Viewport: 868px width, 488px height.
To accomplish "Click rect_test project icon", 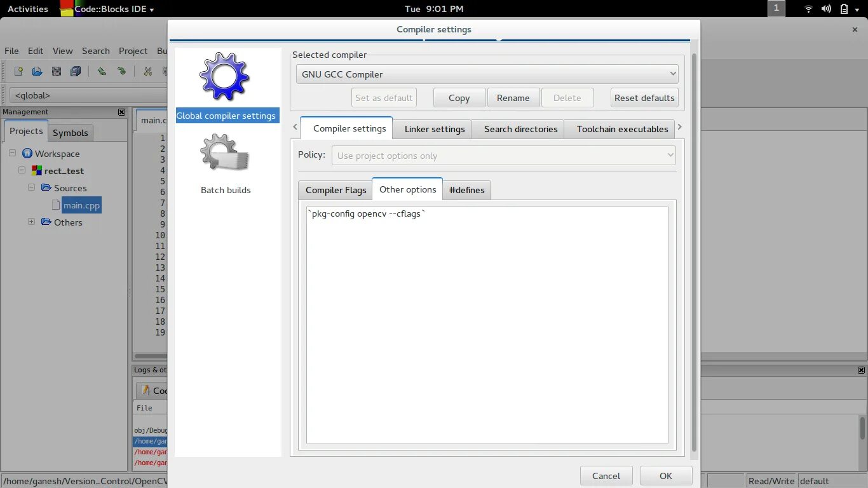I will coord(37,170).
